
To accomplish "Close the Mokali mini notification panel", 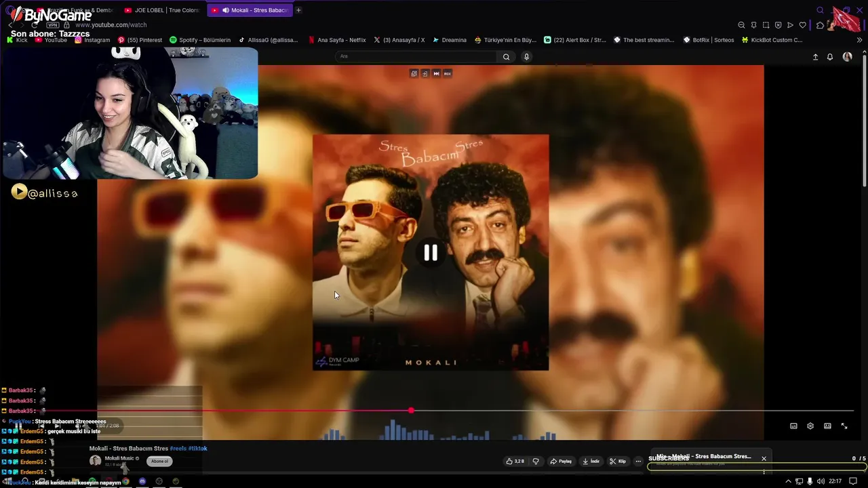I will tap(764, 459).
